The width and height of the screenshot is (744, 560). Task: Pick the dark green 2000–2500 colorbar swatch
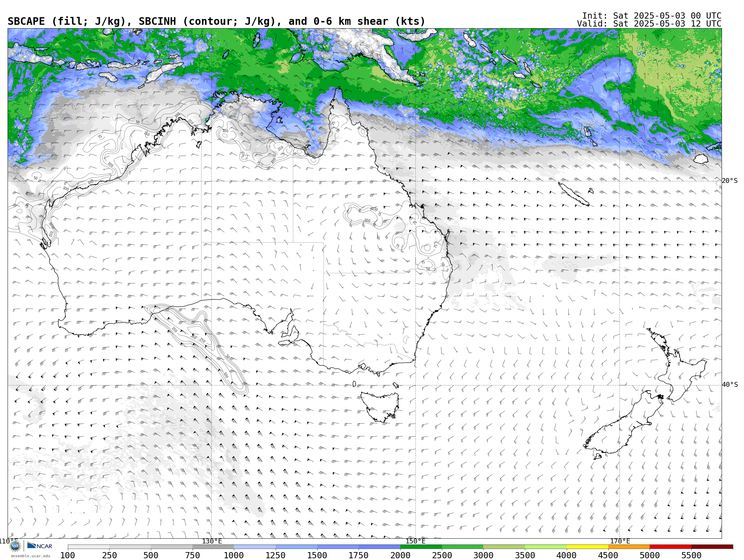[x=421, y=547]
